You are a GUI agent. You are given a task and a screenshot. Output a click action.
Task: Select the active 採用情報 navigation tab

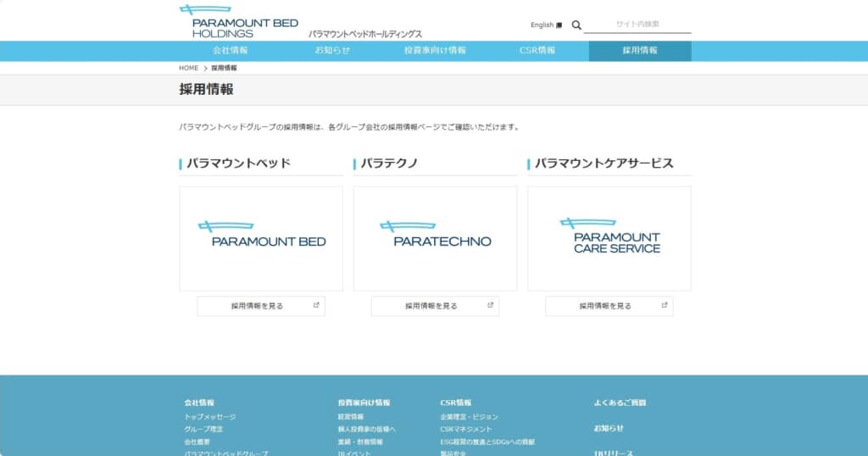click(640, 51)
